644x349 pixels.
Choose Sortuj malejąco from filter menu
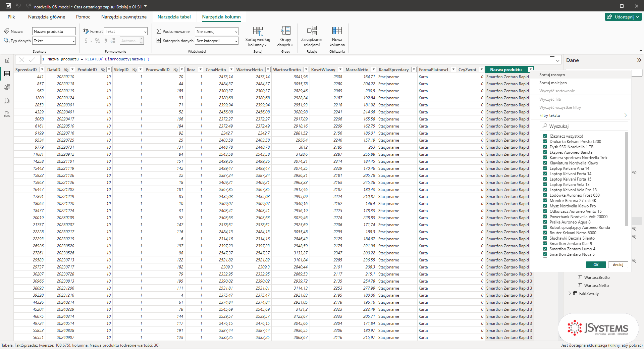(553, 83)
